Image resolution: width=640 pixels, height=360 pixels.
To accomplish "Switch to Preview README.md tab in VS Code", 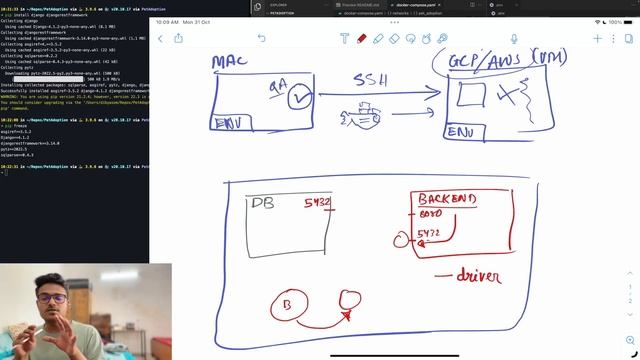I will (358, 5).
